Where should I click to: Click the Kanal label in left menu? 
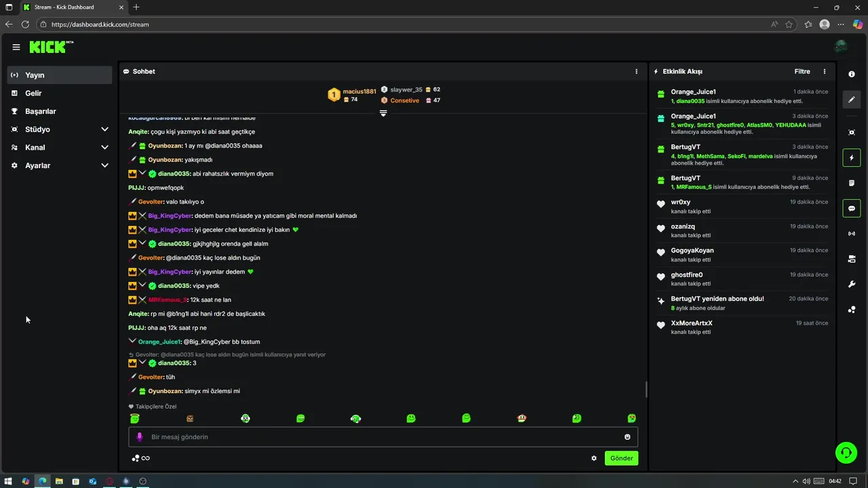(35, 147)
